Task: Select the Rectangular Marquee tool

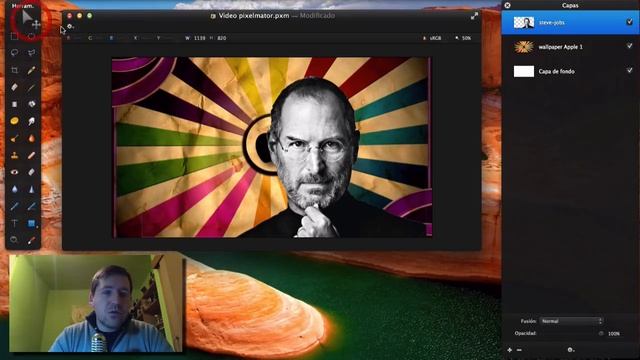Action: coord(14,37)
